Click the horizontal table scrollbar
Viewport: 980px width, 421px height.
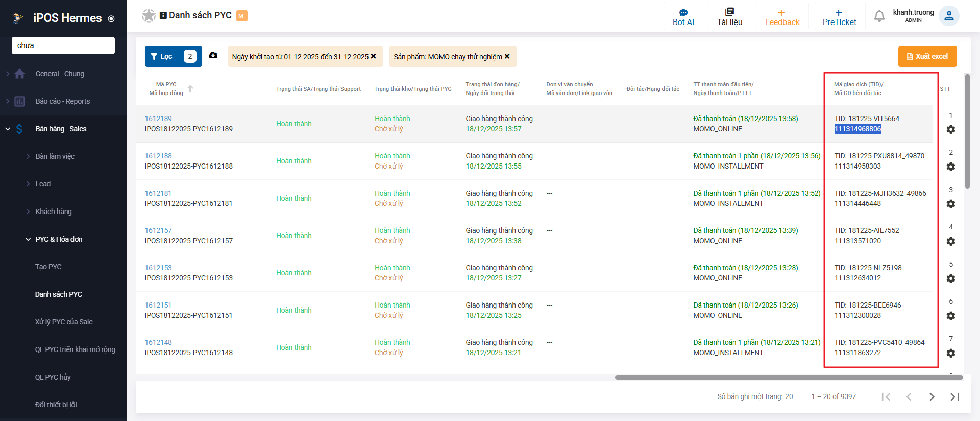(789, 378)
